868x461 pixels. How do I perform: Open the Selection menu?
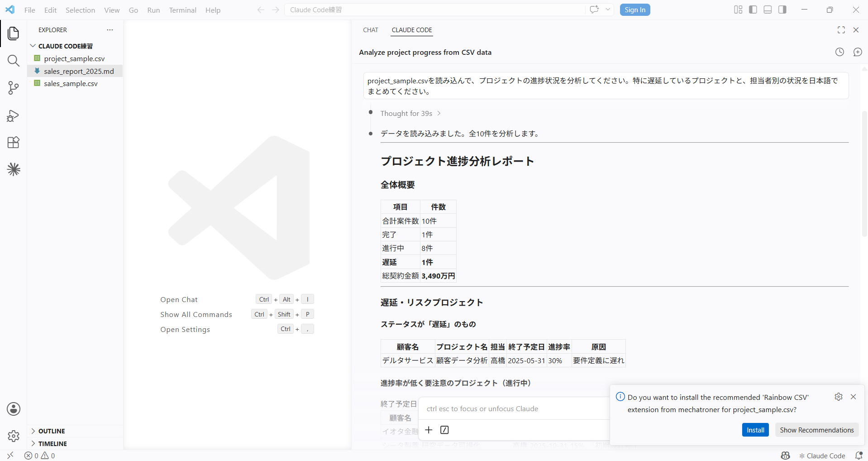(80, 10)
